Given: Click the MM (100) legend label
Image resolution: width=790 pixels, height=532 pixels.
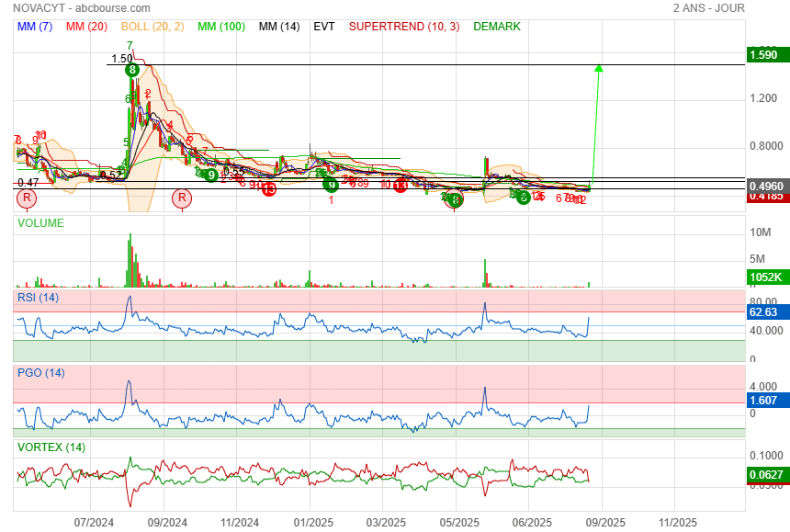Looking at the screenshot, I should (x=221, y=27).
